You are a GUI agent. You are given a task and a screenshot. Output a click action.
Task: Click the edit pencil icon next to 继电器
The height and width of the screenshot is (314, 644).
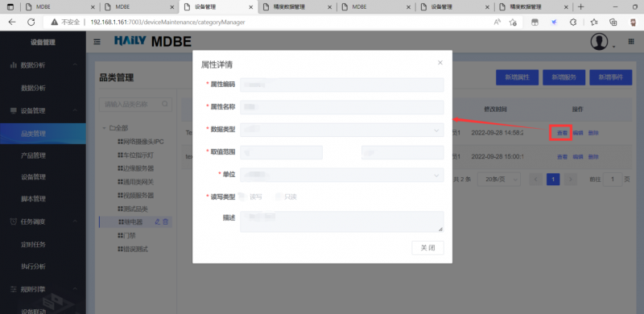[x=157, y=222]
